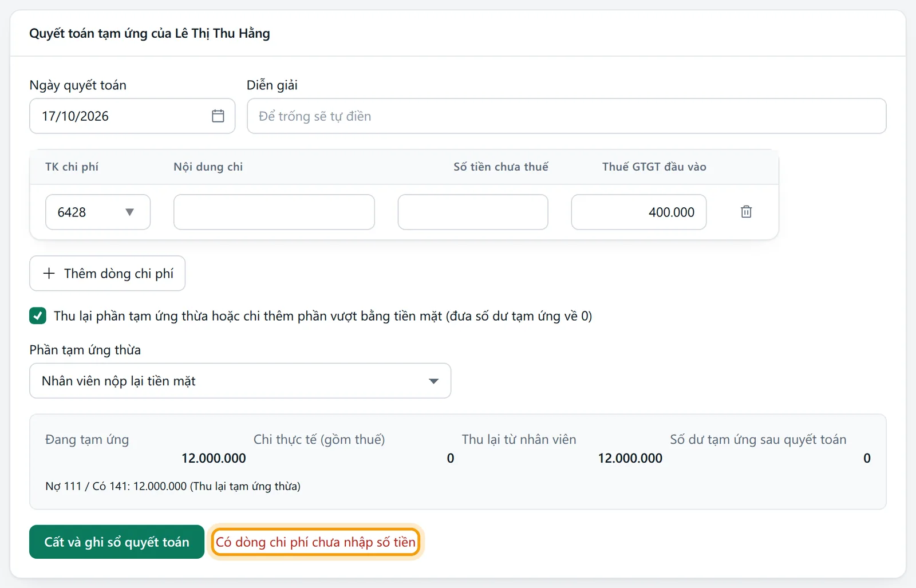Click Cất và ghi sổ quyết toán button
916x588 pixels.
[117, 542]
